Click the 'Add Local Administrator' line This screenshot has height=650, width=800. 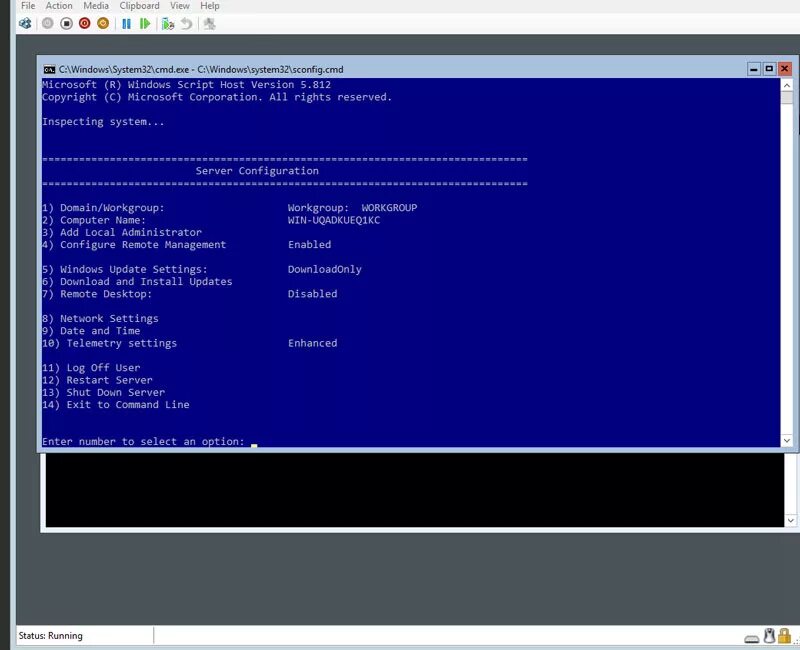122,232
